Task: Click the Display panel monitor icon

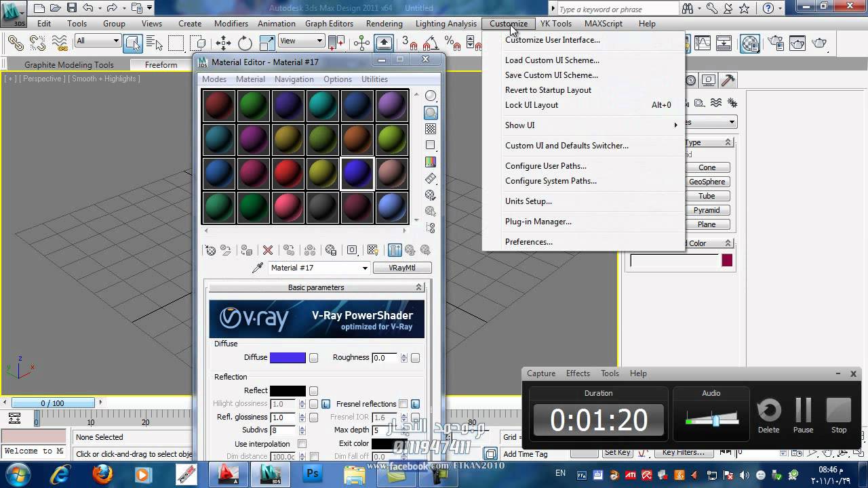Action: (x=709, y=80)
